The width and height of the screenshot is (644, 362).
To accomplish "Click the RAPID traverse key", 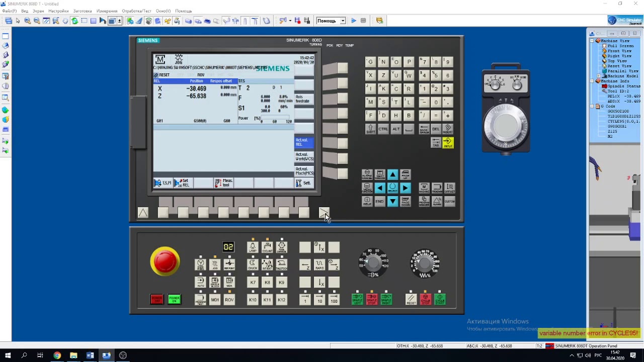I will 319,264.
